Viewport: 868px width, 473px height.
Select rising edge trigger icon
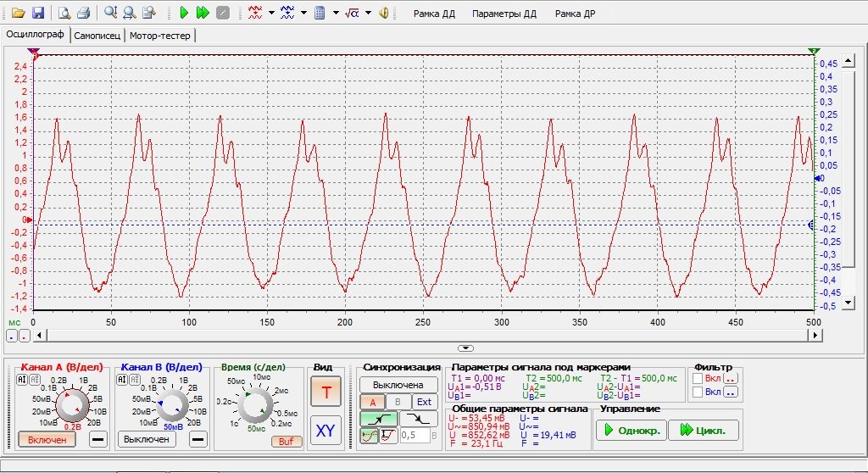click(x=379, y=418)
